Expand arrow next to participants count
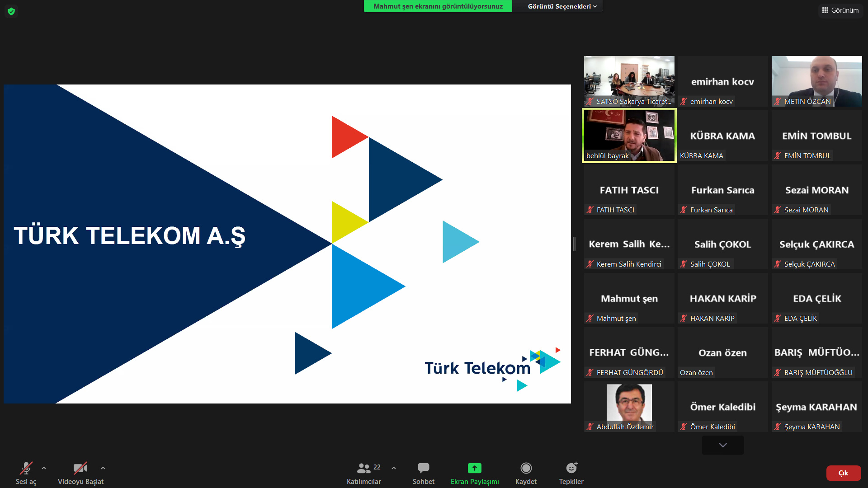This screenshot has width=868, height=488. click(x=394, y=468)
